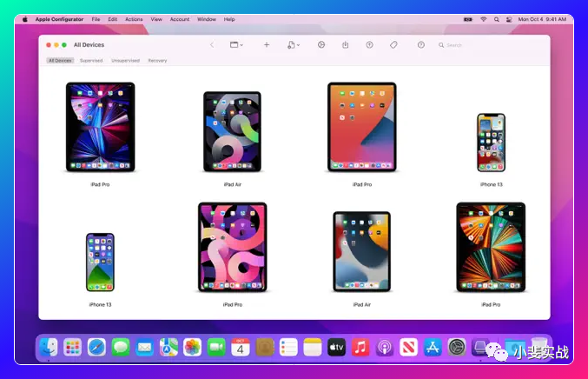The height and width of the screenshot is (379, 588).
Task: Select iPad Pro with blue-purple burst wallpaper
Action: [x=100, y=127]
